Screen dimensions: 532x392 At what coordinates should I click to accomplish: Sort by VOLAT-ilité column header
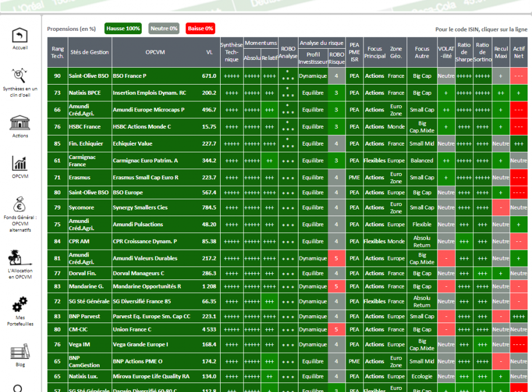(446, 52)
